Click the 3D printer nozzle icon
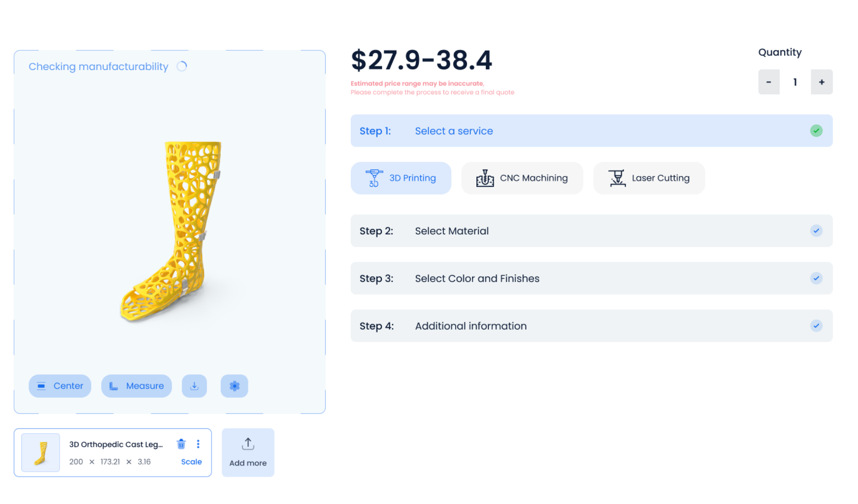858x504 pixels. coord(374,178)
